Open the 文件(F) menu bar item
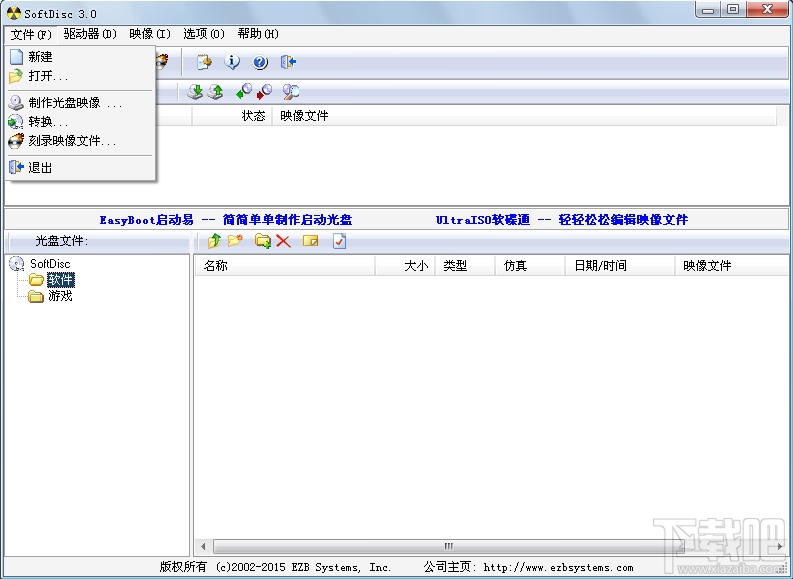Image resolution: width=793 pixels, height=579 pixels. coord(31,34)
